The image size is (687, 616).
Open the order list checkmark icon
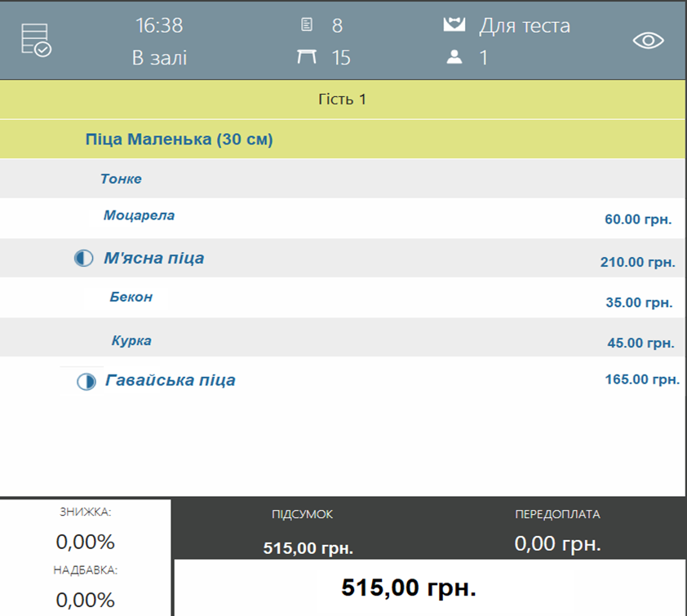coord(37,40)
